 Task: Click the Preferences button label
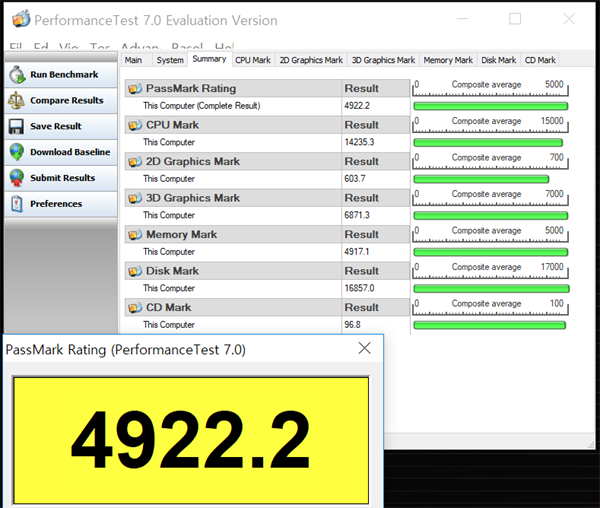(56, 204)
